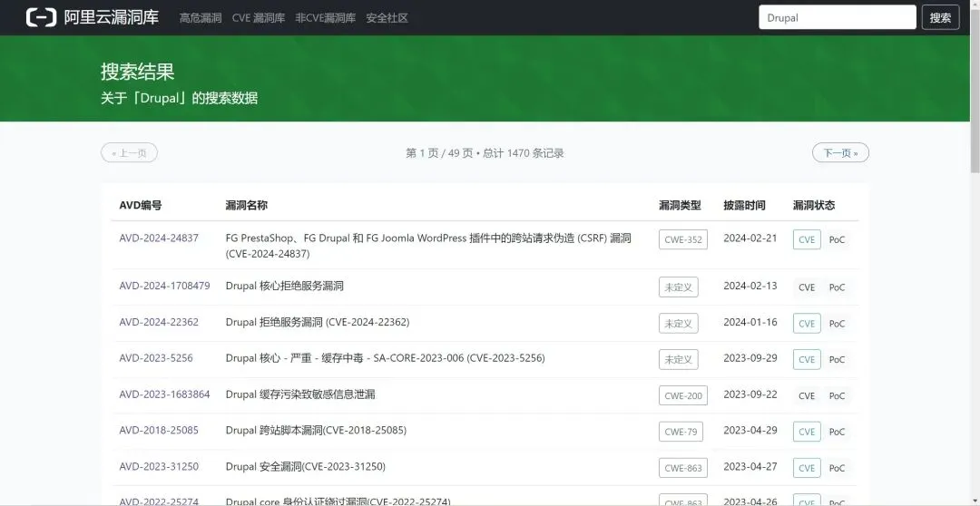Open the 非CVE漏洞库 menu item
Viewport: 980px width, 506px height.
[325, 18]
